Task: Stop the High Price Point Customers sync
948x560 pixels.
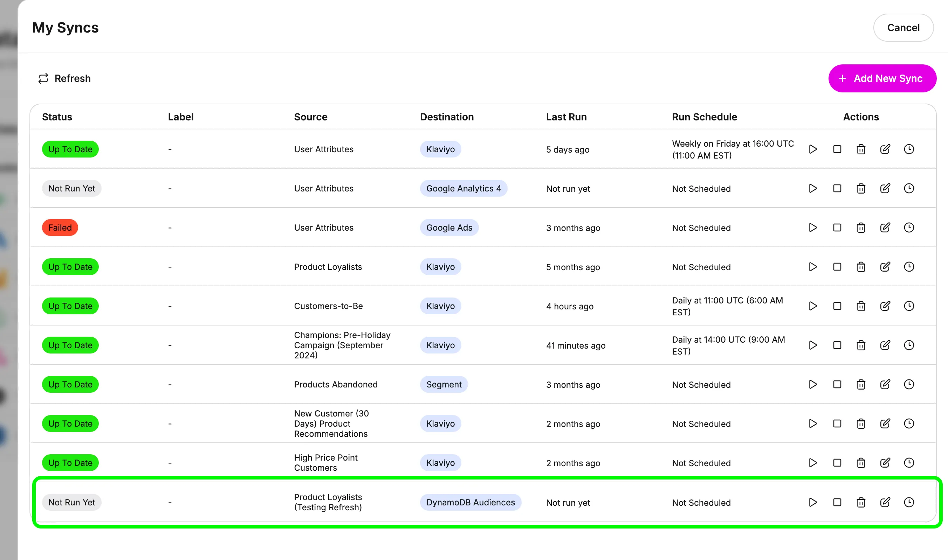Action: point(837,463)
